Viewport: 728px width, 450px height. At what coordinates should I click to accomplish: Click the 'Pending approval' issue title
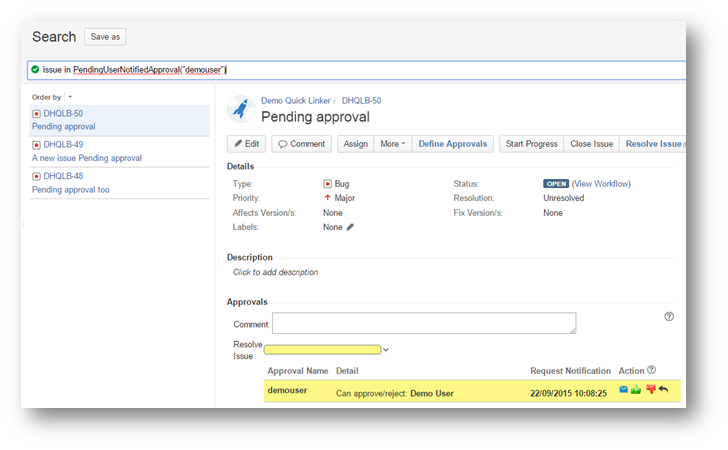[315, 117]
